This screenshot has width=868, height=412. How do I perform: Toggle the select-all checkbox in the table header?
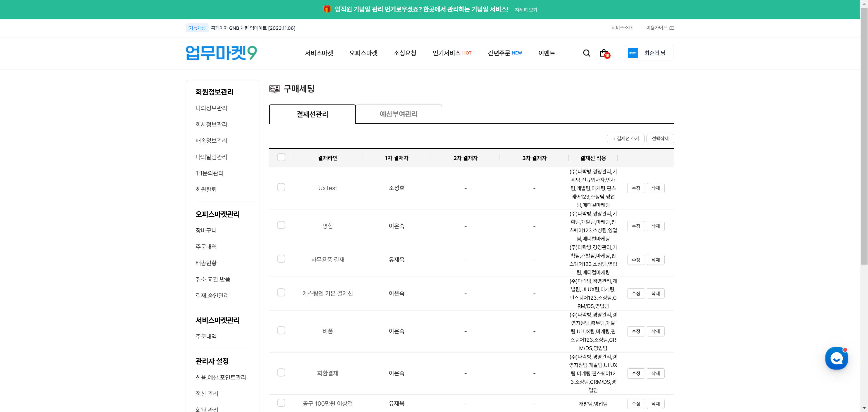pyautogui.click(x=281, y=157)
